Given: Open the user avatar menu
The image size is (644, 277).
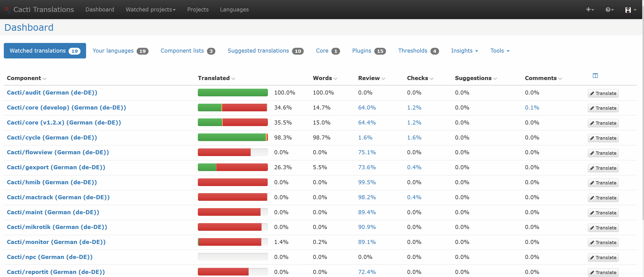Looking at the screenshot, I should [x=631, y=10].
